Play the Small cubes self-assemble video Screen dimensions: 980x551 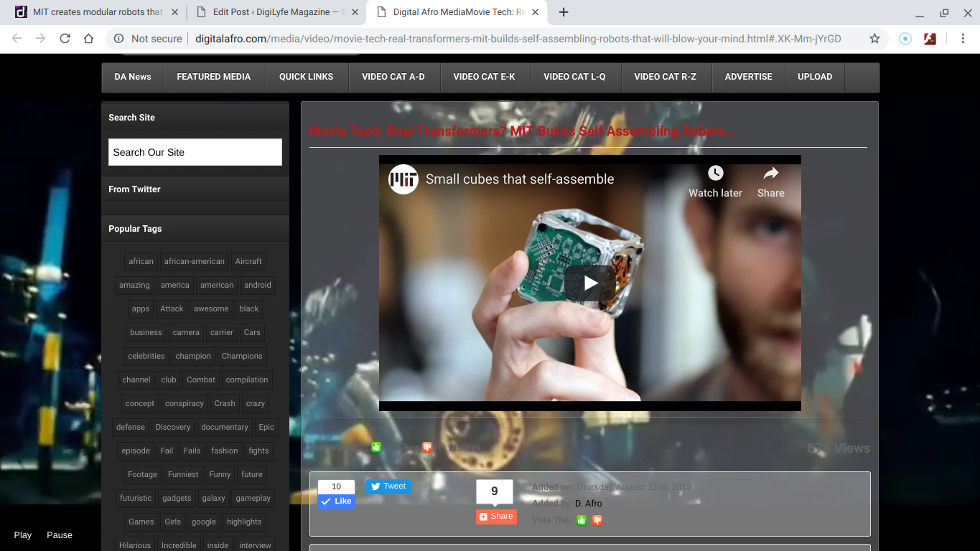[x=590, y=283]
